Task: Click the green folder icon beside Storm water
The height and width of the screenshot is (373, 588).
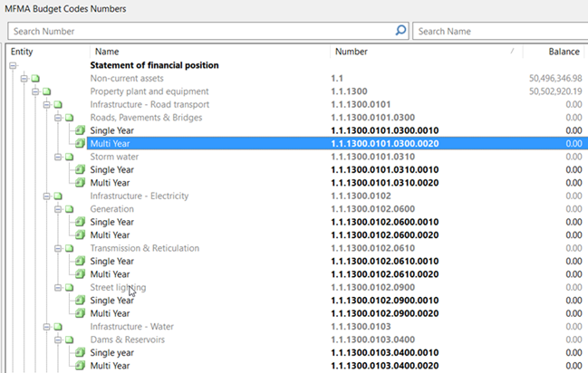Action: pos(69,157)
